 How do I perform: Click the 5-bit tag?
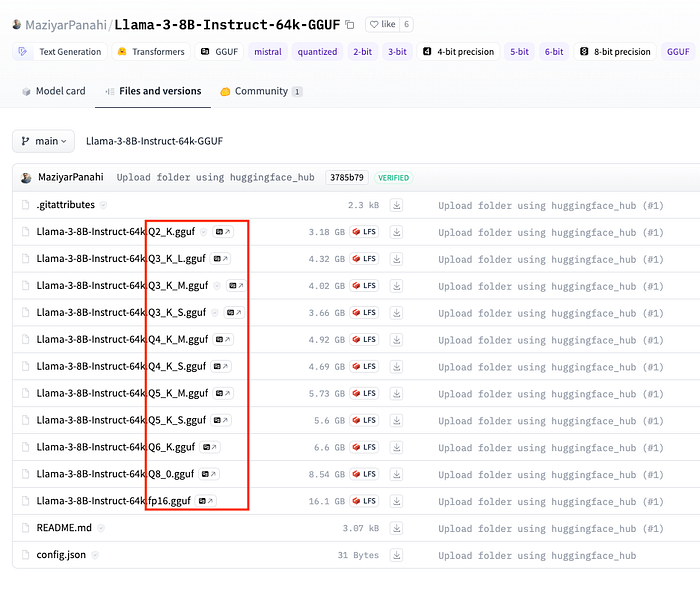(519, 52)
